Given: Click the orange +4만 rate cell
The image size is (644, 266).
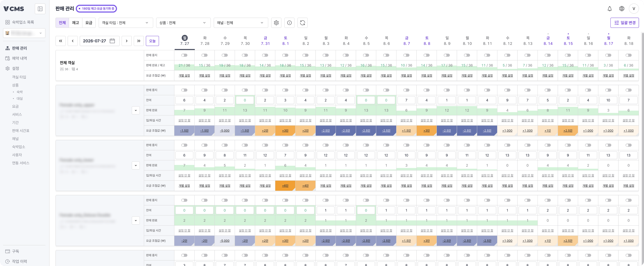Looking at the screenshot, I should tap(305, 186).
